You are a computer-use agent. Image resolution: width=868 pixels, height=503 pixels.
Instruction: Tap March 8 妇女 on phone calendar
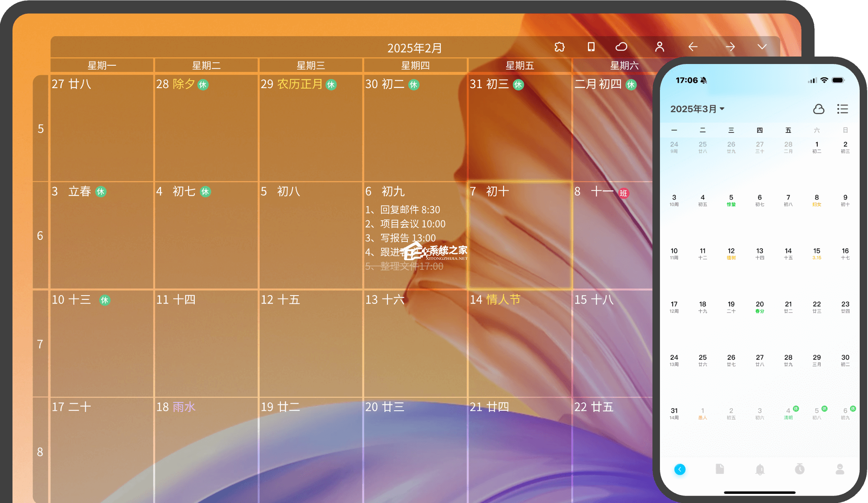817,200
